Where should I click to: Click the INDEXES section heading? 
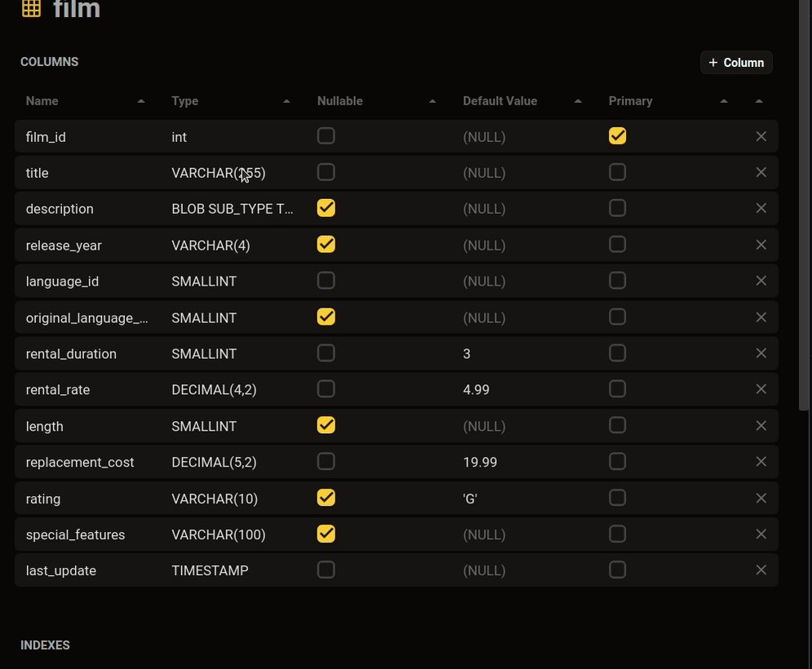coord(45,645)
